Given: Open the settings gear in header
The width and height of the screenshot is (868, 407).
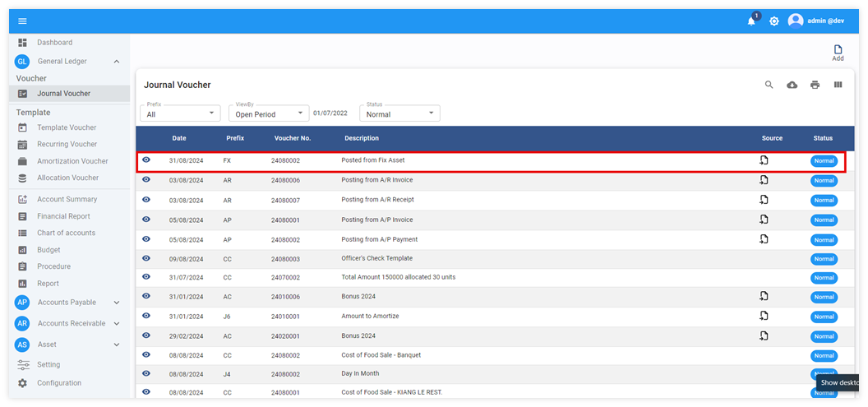Looking at the screenshot, I should coord(774,21).
